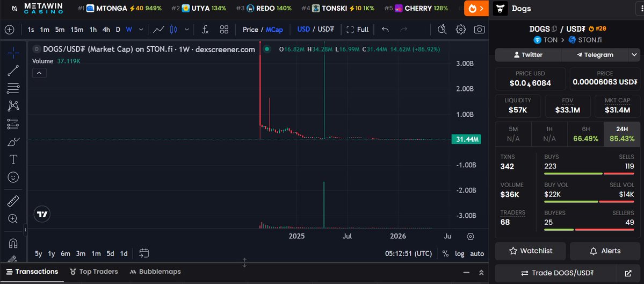Viewport: 644px width, 284px height.
Task: Expand the transactions panel chevrons
Action: [x=481, y=273]
